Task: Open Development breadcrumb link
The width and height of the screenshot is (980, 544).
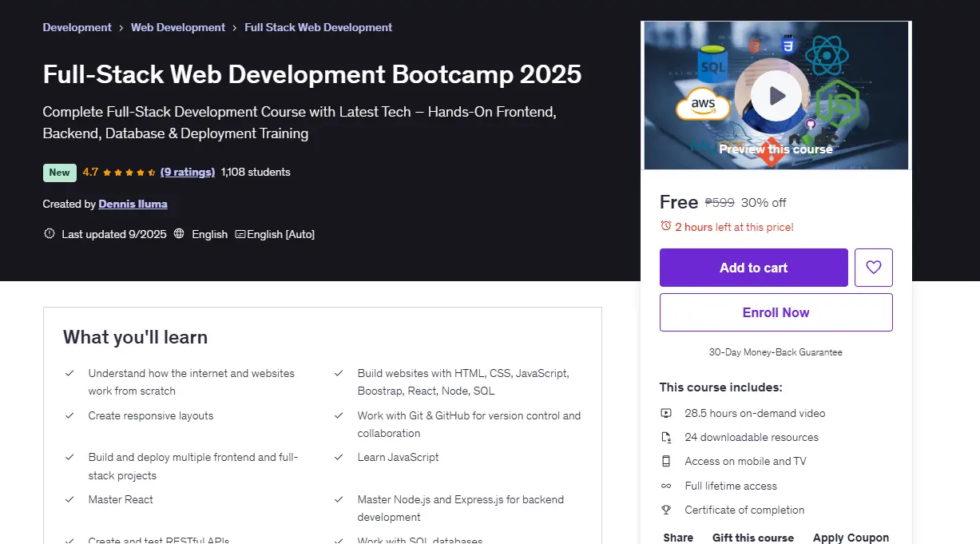Action: coord(77,27)
